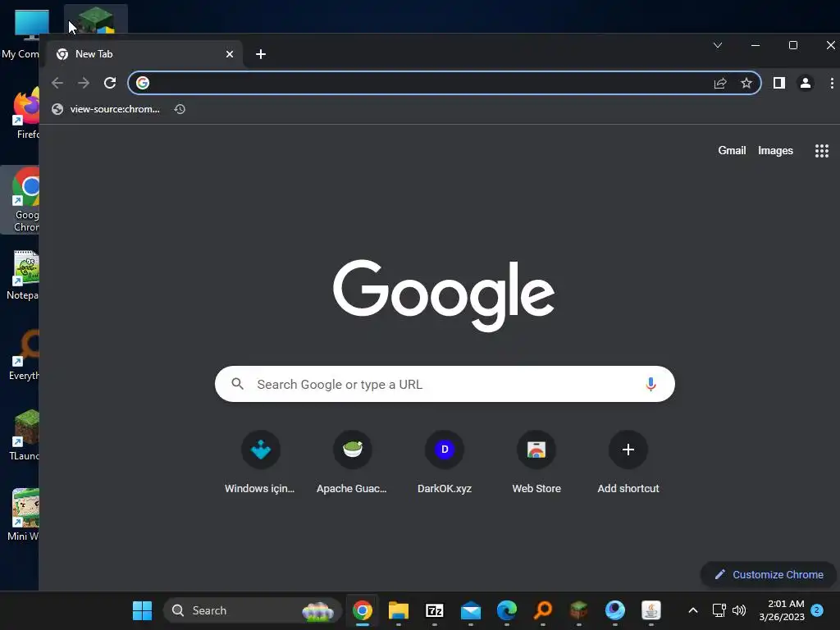The image size is (840, 630).
Task: Click the Google logo on the page
Action: (444, 295)
